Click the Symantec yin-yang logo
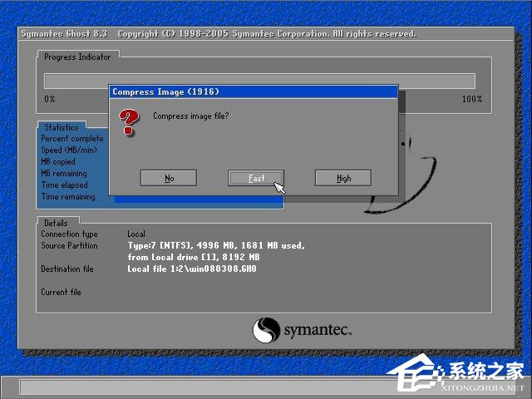The image size is (532, 399). click(x=266, y=330)
